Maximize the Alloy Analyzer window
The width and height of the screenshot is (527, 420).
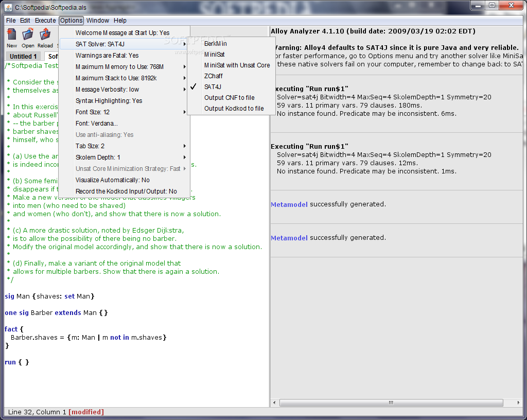tap(492, 6)
